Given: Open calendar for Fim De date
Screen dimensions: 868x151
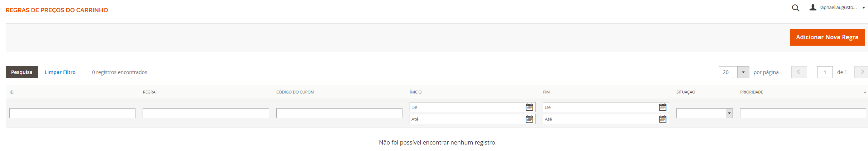Looking at the screenshot, I should coord(662,107).
